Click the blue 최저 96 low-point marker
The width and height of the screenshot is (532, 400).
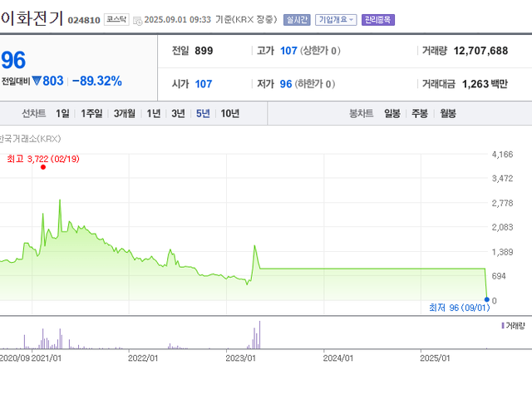tap(485, 298)
